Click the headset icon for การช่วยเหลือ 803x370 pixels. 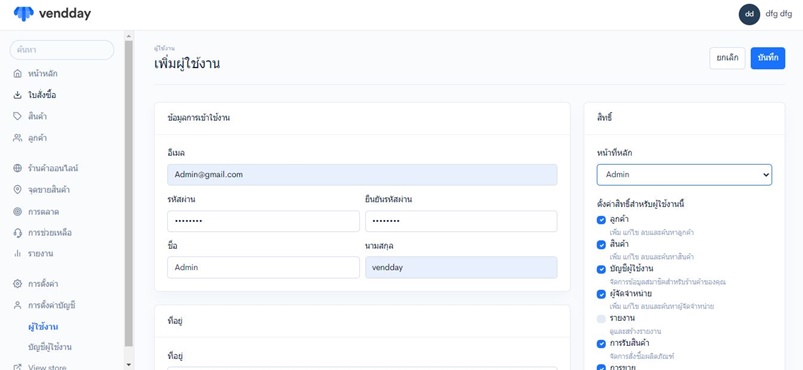click(17, 233)
